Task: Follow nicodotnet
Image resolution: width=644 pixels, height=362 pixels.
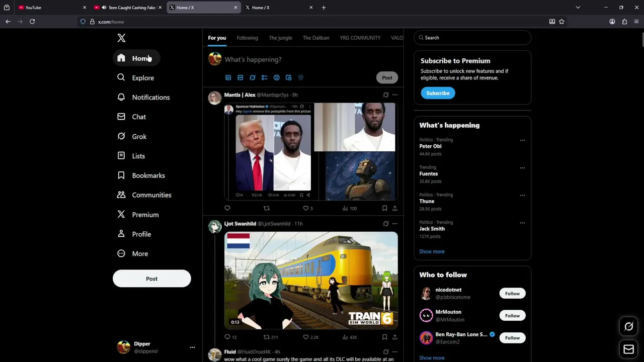Action: coord(512,294)
